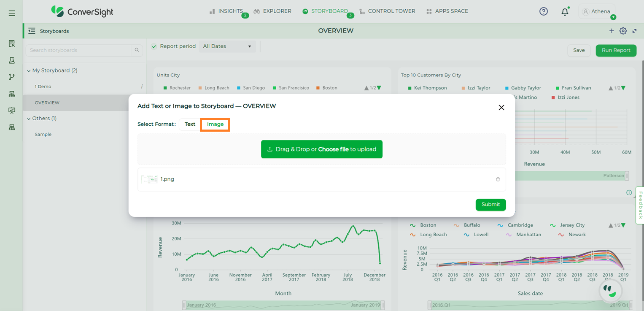
Task: Select the Image format option
Action: coord(215,124)
